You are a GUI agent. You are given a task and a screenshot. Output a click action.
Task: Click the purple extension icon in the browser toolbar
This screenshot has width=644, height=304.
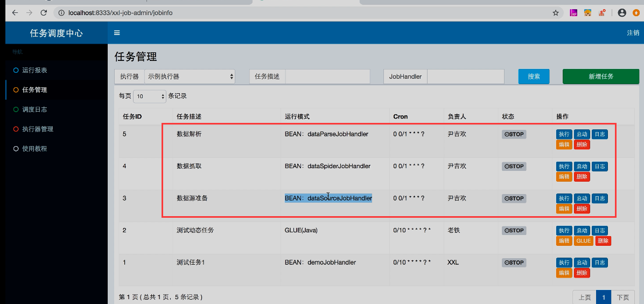(574, 13)
